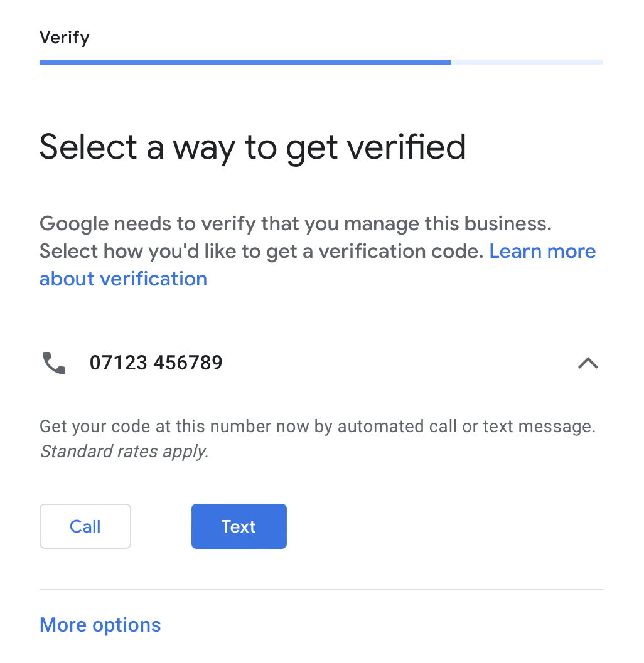Request verification code by Call
This screenshot has width=644, height=663.
pyautogui.click(x=85, y=526)
